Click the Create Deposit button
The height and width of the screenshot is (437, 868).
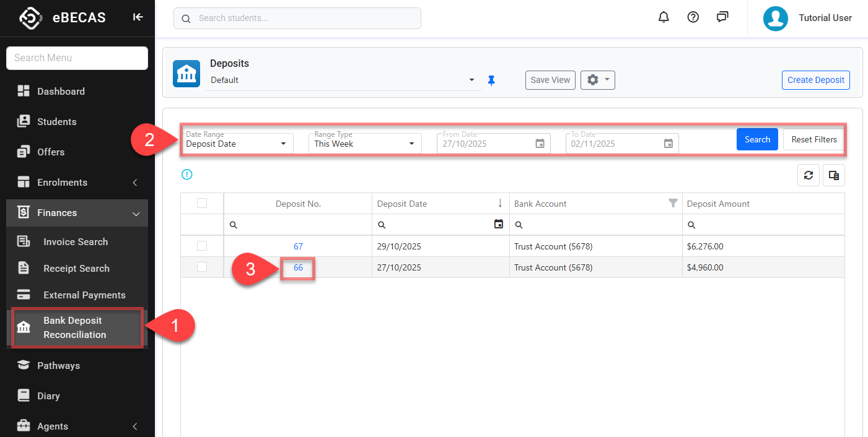(x=815, y=80)
